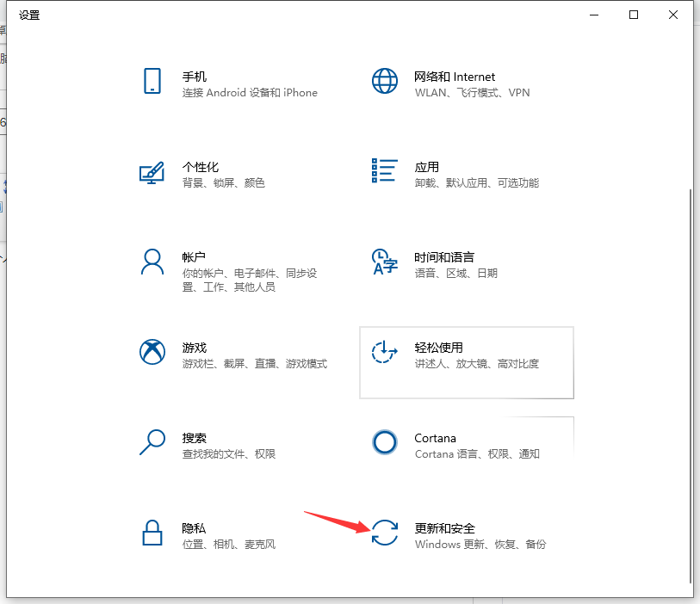Image resolution: width=700 pixels, height=604 pixels.
Task: Open the 更新和安全 settings tile
Action: (x=465, y=534)
